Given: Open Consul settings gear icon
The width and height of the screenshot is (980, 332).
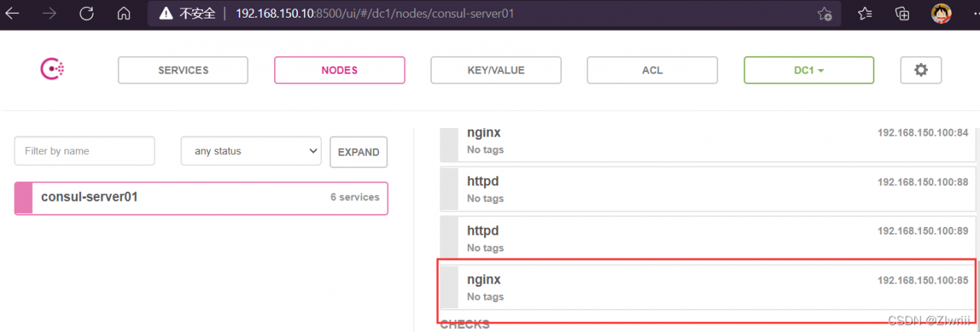Looking at the screenshot, I should 921,70.
